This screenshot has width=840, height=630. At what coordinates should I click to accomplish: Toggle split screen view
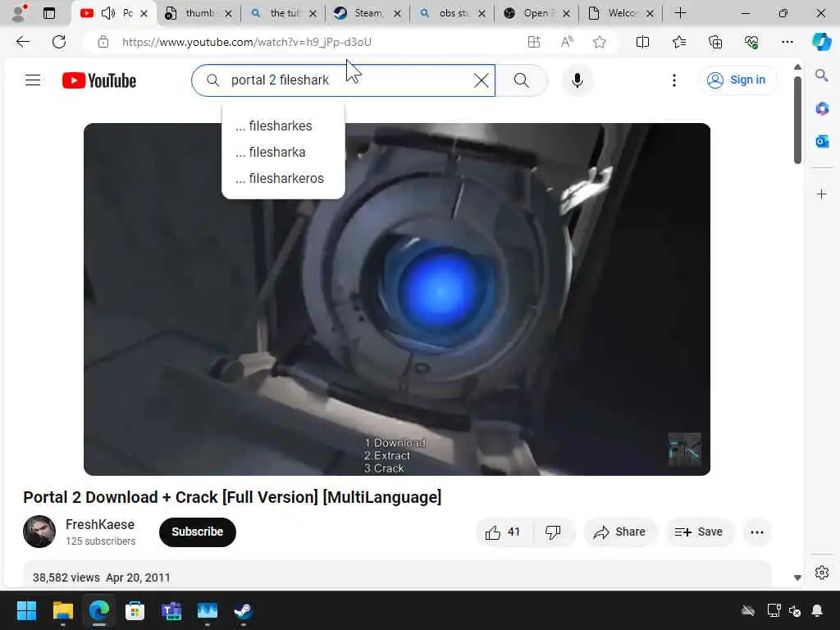coord(642,42)
